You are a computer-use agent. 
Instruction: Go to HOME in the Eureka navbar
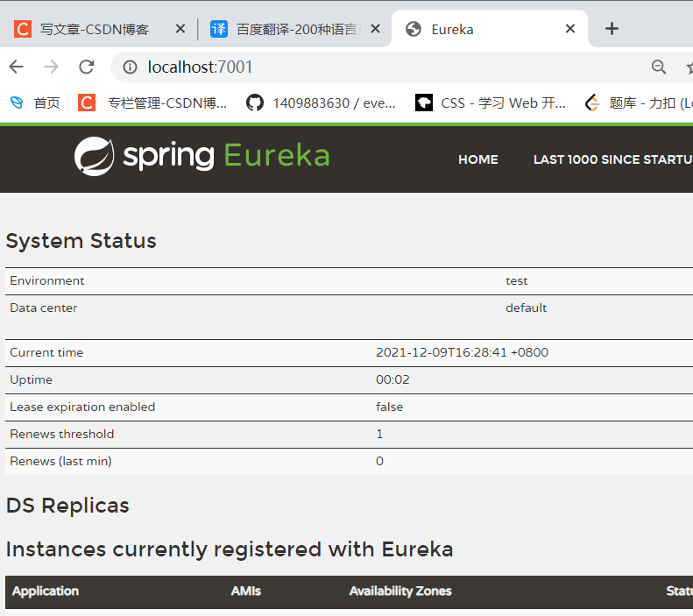(x=478, y=159)
